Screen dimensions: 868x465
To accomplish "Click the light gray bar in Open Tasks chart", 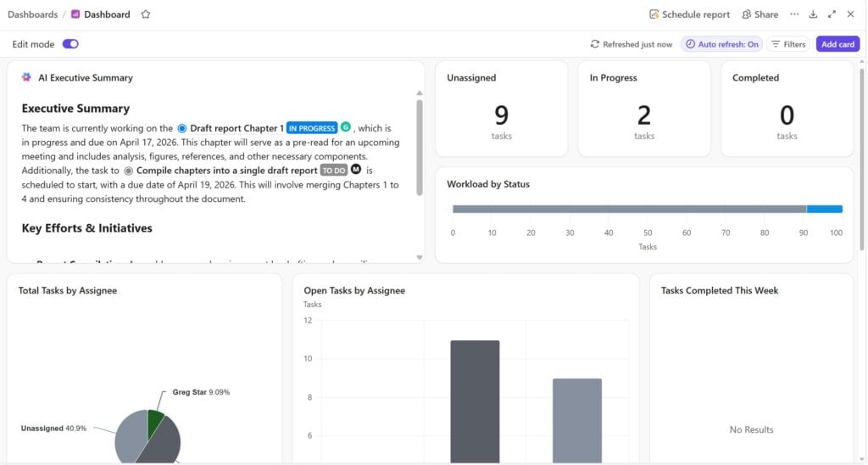I will click(x=577, y=421).
